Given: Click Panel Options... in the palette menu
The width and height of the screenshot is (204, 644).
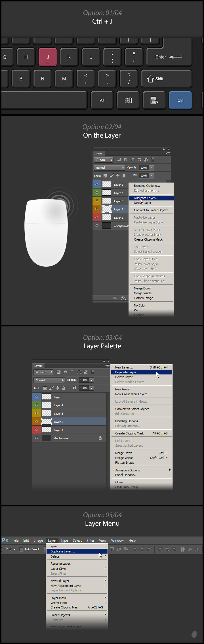Looking at the screenshot, I should [126, 475].
